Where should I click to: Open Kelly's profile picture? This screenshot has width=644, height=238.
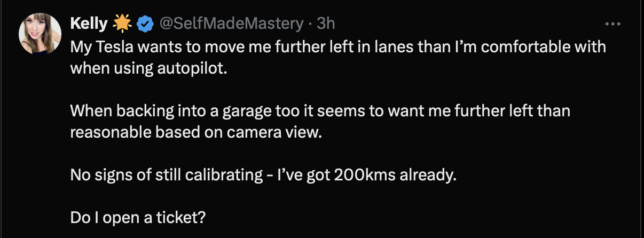[x=40, y=33]
